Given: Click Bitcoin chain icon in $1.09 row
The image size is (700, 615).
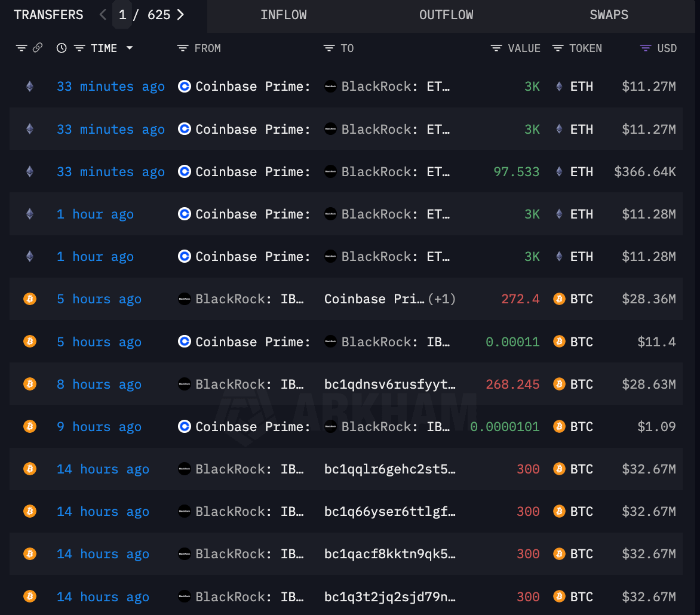Looking at the screenshot, I should point(30,427).
